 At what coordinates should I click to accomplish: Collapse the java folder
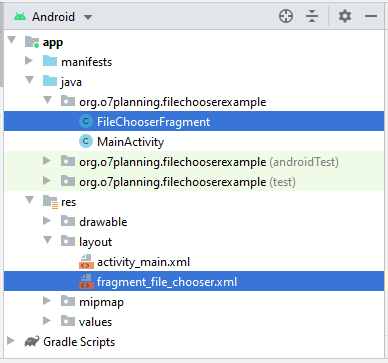[29, 81]
